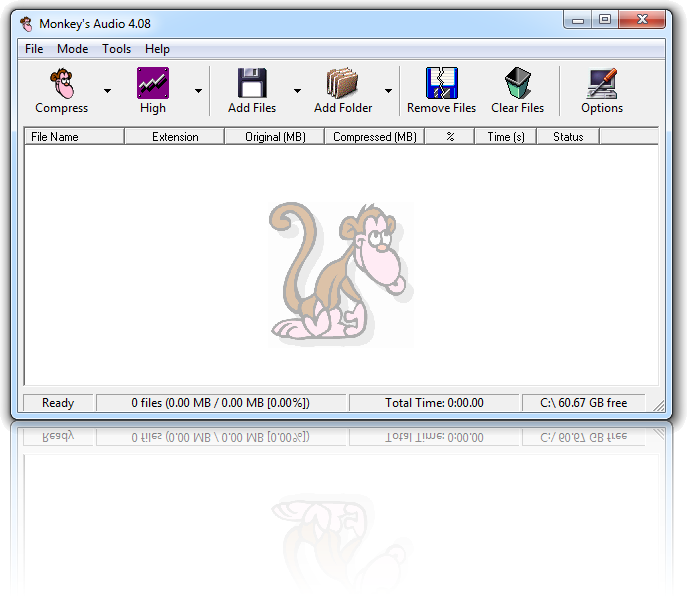Open the Help menu
This screenshot has height=596, width=687.
pyautogui.click(x=157, y=49)
